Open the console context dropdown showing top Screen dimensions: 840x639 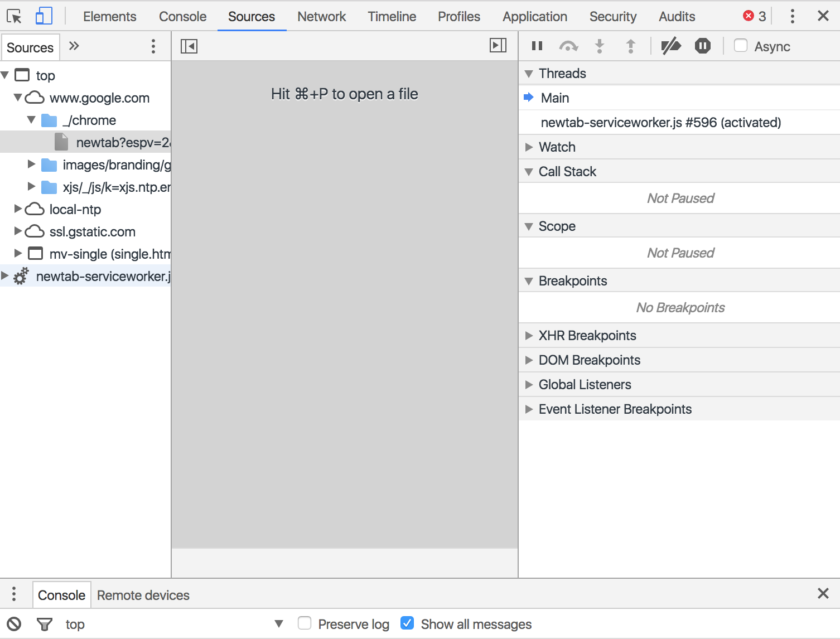pos(173,624)
